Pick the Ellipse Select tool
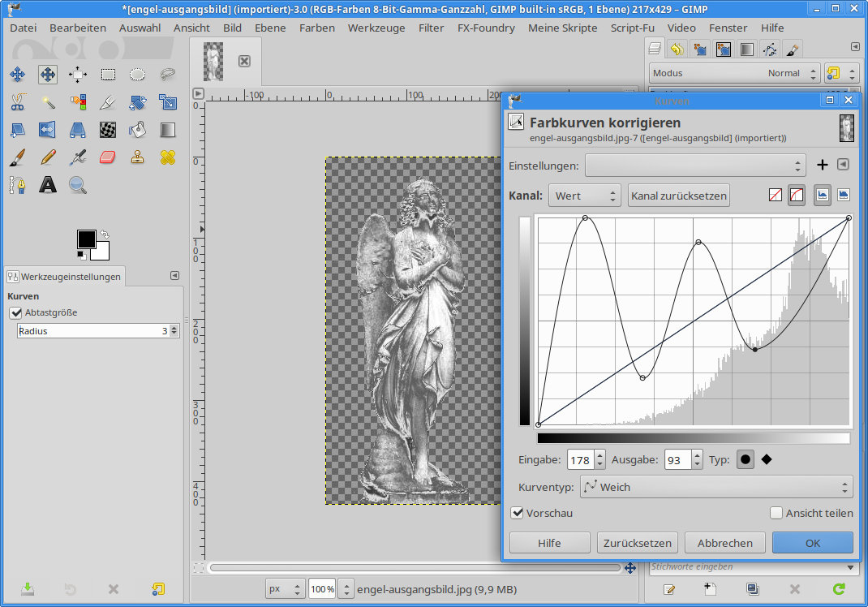The image size is (868, 607). coord(138,75)
